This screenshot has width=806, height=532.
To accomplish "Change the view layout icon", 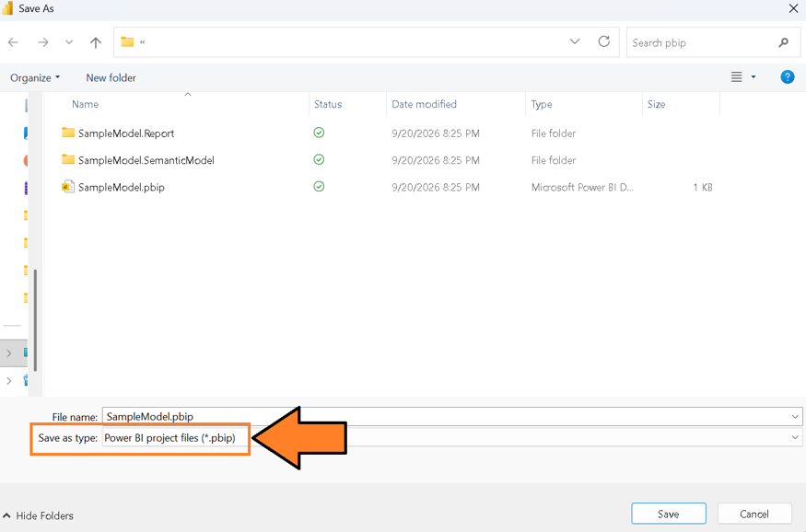I will [737, 77].
